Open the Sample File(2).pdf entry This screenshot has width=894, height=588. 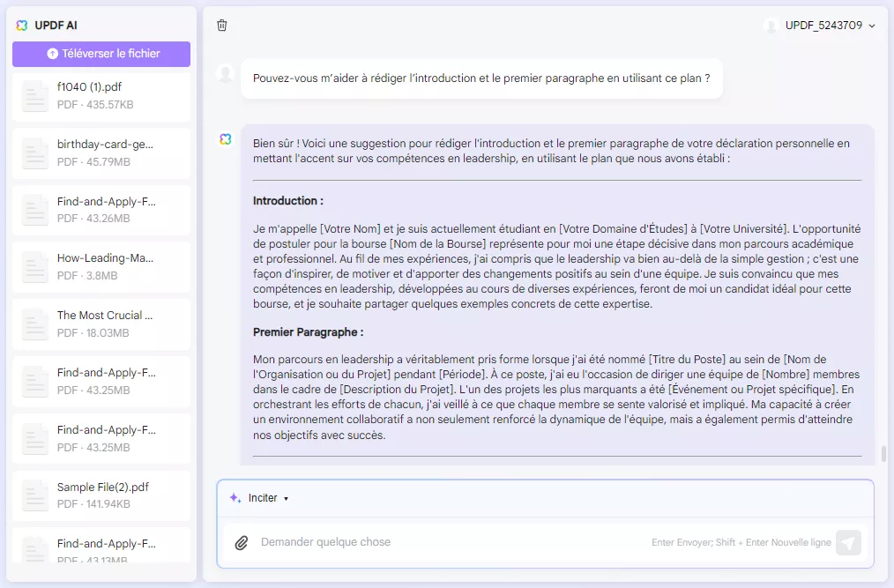click(101, 495)
